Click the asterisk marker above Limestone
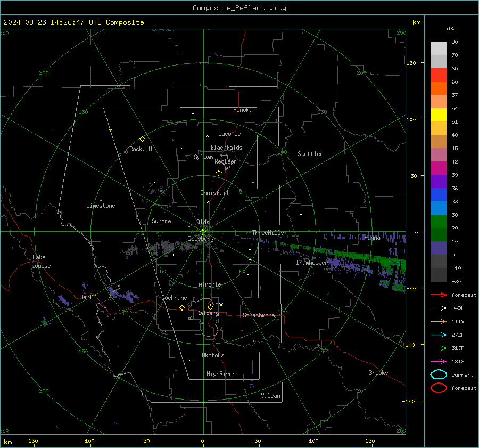 coord(101,201)
